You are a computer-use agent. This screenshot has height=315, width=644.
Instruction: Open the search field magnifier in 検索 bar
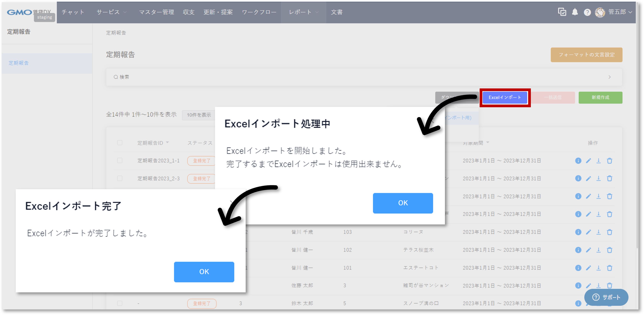(116, 77)
